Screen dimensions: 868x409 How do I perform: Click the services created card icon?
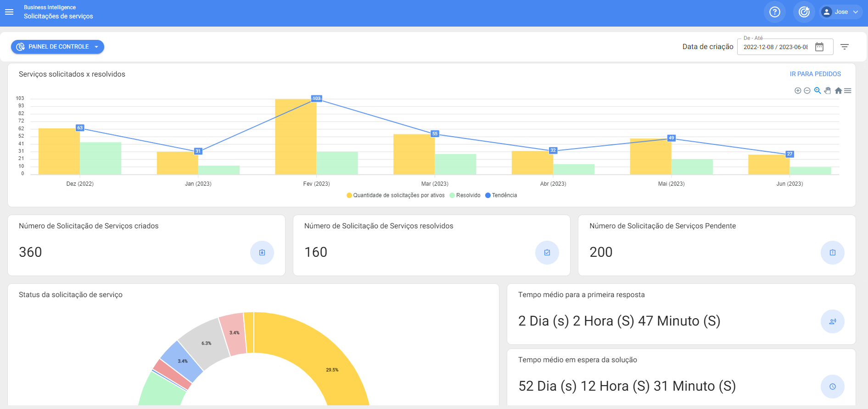(262, 253)
